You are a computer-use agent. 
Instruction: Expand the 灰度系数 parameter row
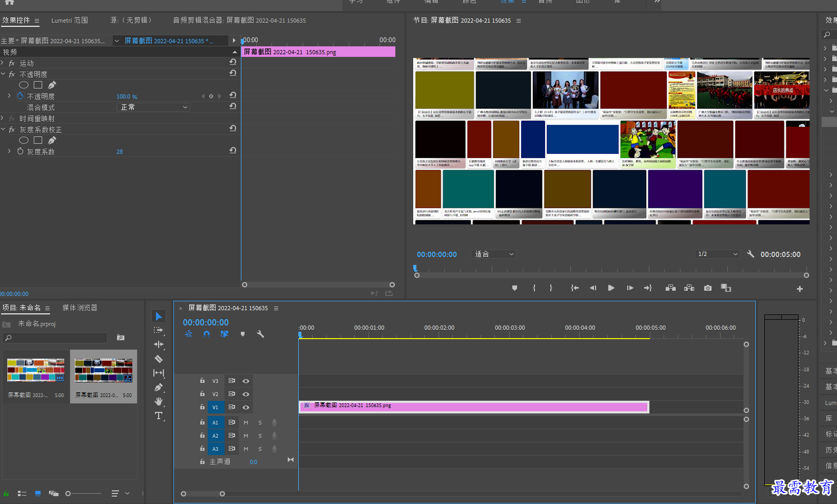(x=9, y=151)
